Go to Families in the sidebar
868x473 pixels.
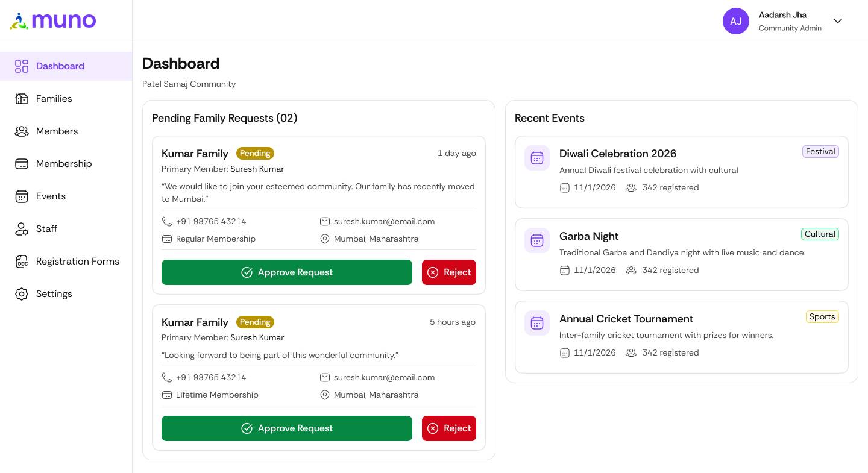pos(66,99)
